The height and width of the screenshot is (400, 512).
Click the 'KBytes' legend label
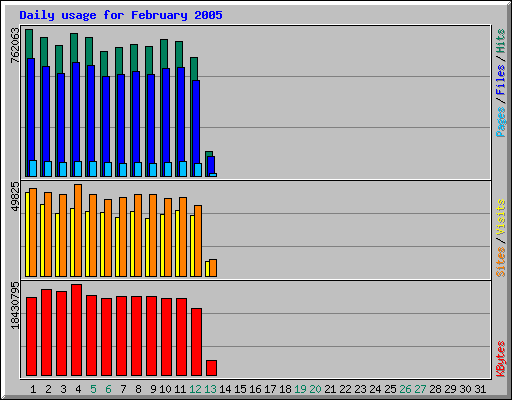click(500, 359)
